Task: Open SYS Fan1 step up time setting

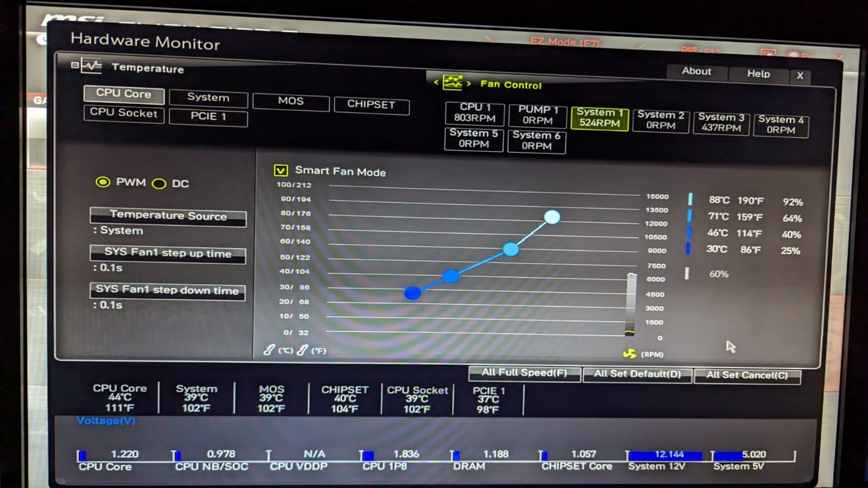Action: [x=168, y=254]
